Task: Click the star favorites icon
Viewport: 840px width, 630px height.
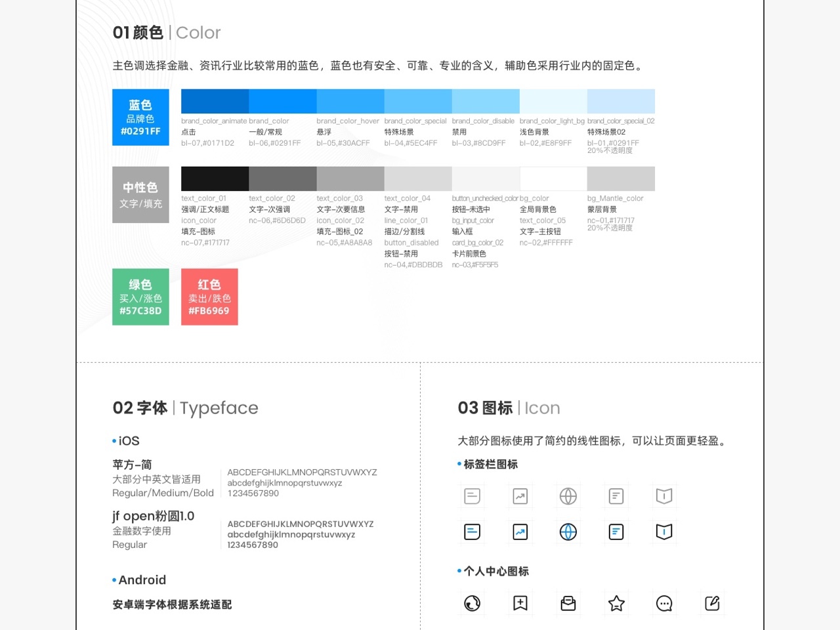Action: pos(616,603)
